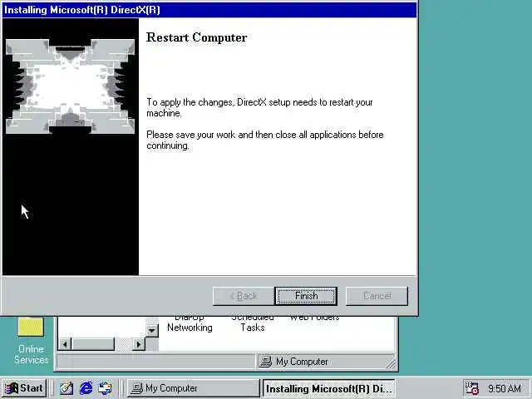This screenshot has height=399, width=532.
Task: Click the My Computer window resize grip
Action: pos(391,364)
